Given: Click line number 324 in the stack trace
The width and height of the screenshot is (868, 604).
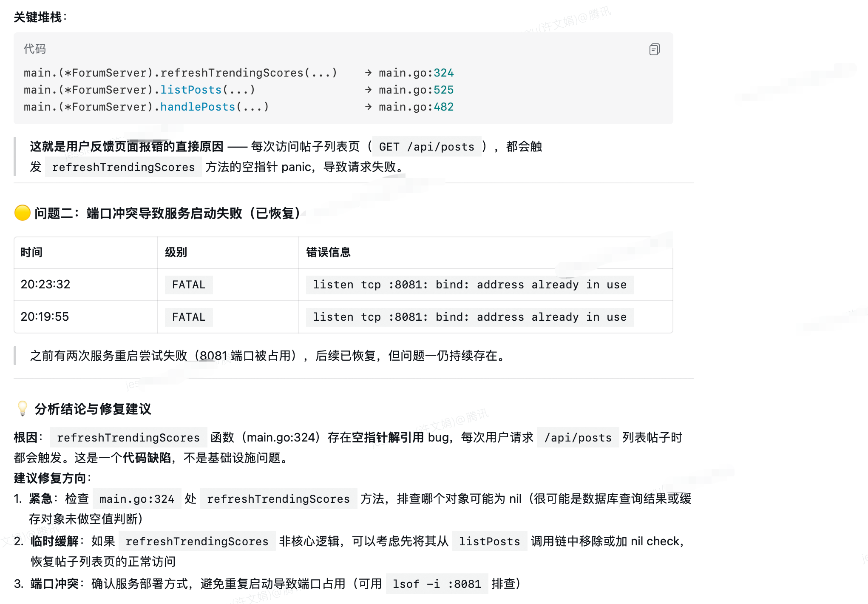Looking at the screenshot, I should pos(443,73).
